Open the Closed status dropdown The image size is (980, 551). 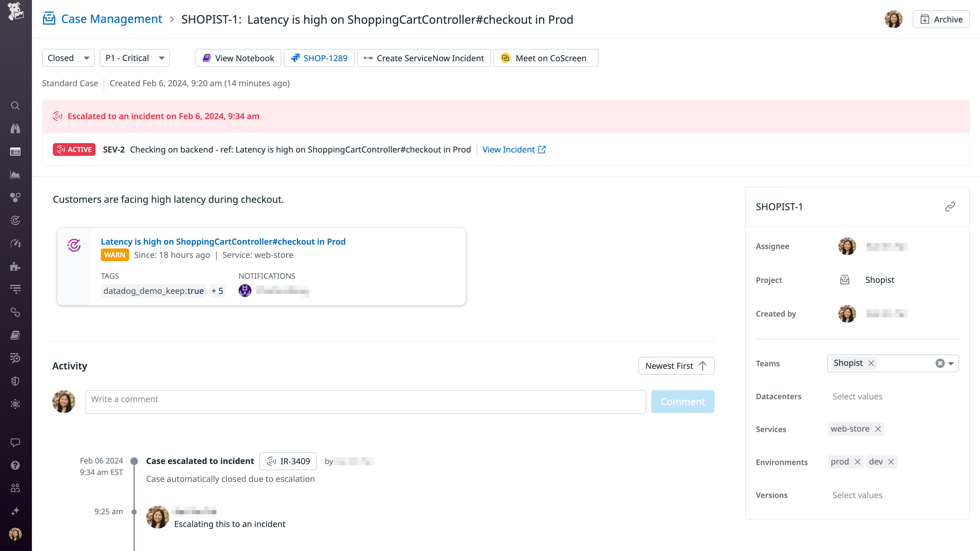(68, 58)
